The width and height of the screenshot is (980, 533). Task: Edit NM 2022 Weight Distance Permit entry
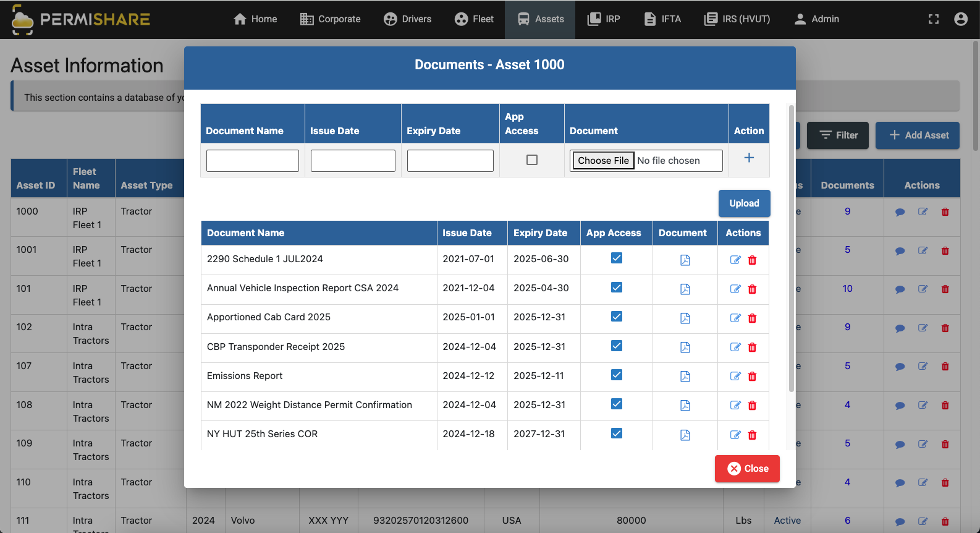pyautogui.click(x=735, y=406)
